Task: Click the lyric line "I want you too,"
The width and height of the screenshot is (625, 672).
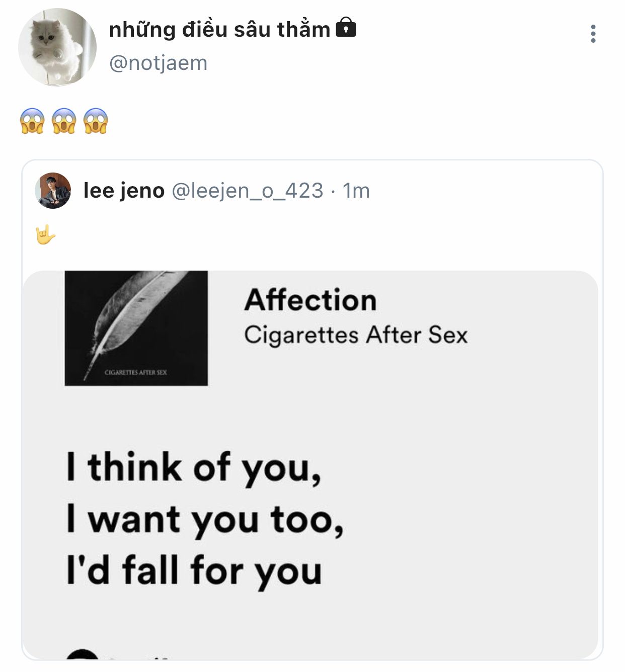Action: pyautogui.click(x=205, y=520)
